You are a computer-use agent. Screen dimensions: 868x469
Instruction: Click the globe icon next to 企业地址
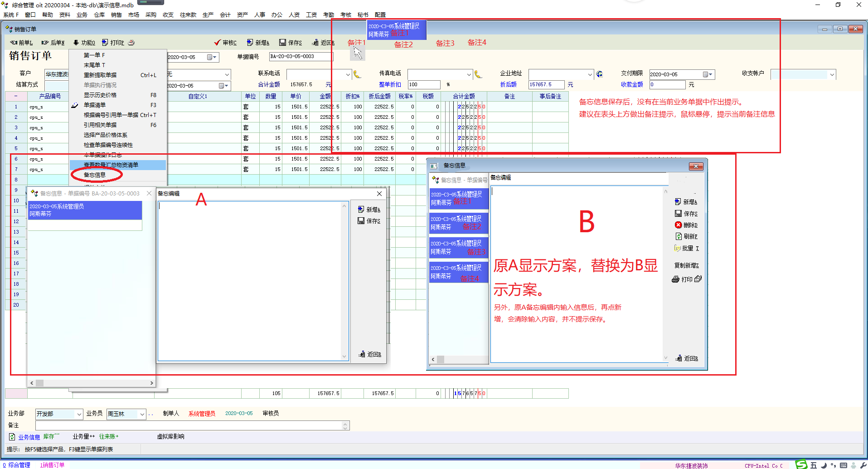coord(599,74)
